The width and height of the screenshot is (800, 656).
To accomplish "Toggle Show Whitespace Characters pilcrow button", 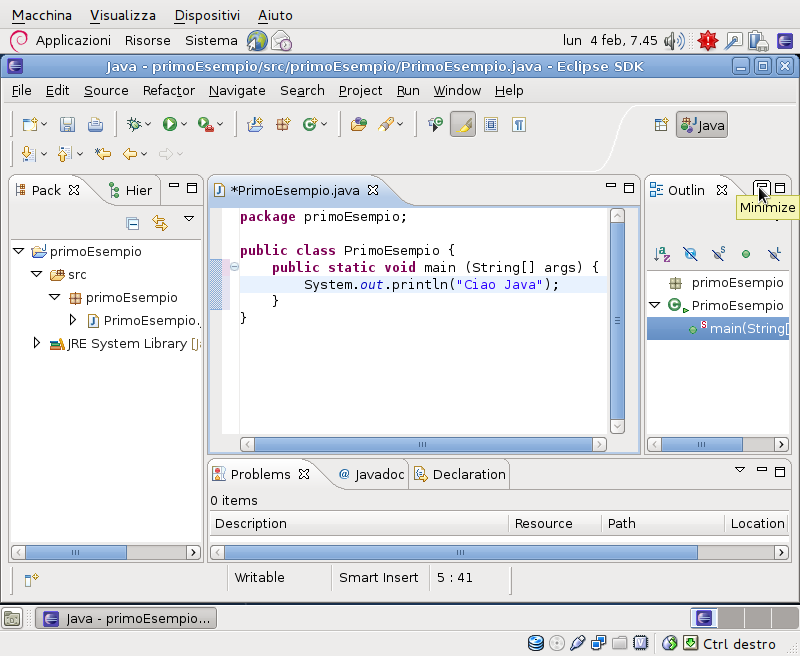I will [519, 124].
